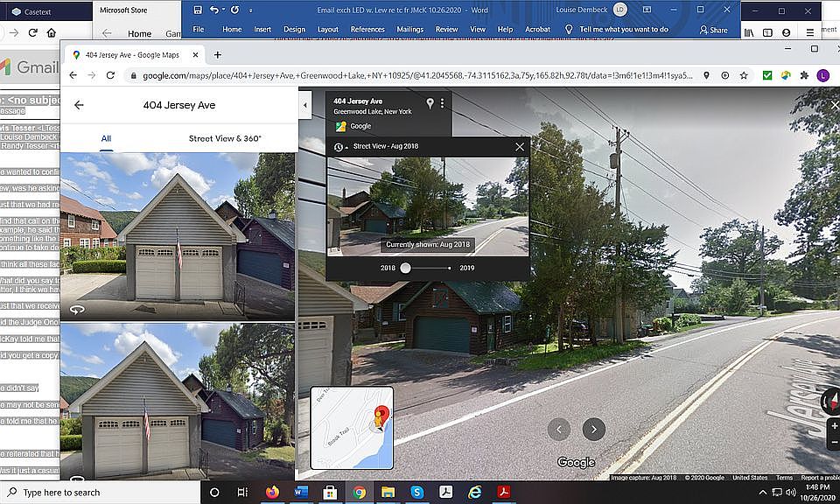840x504 pixels.
Task: Click the Street View compass
Action: pos(831,401)
